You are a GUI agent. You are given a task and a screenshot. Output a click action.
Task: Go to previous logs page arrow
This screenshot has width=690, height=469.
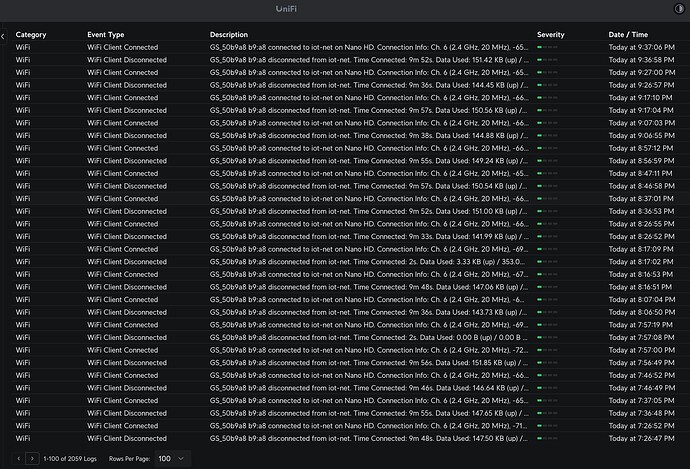point(19,458)
